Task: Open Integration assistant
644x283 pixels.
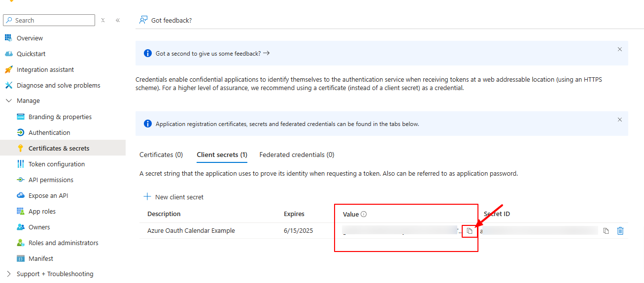Action: coord(45,69)
